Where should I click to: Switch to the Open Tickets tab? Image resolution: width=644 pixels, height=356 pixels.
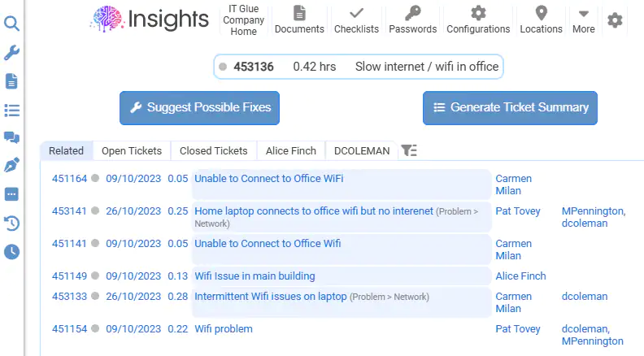[132, 150]
